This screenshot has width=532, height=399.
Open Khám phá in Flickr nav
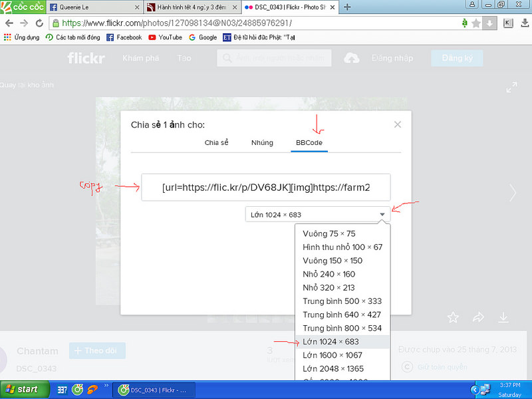pos(141,58)
